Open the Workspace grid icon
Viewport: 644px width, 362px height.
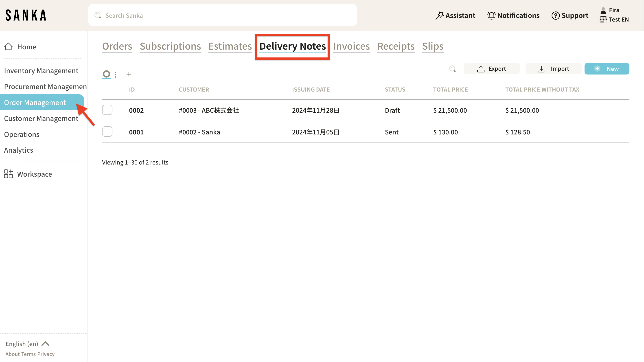tap(8, 174)
